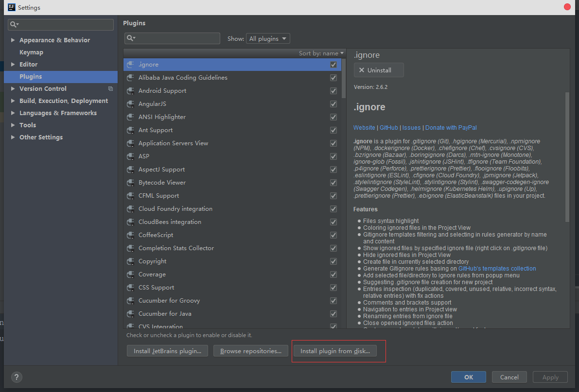The height and width of the screenshot is (392, 579).
Task: Click the Application Servers View plugin icon
Action: point(130,143)
